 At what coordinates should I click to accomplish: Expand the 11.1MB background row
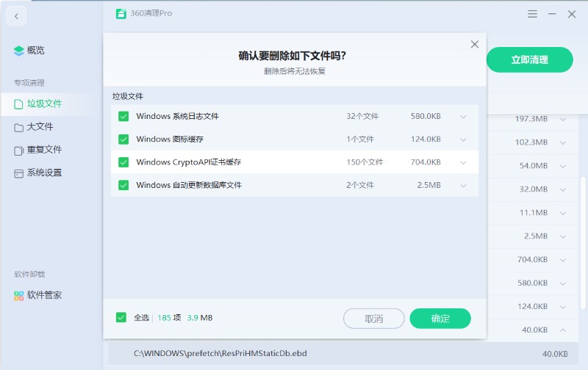[x=563, y=213]
